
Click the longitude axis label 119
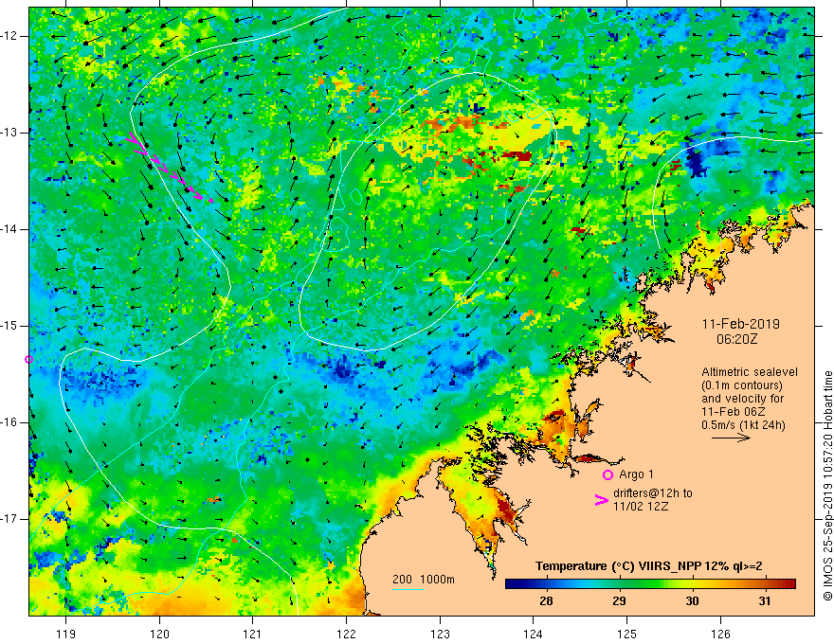tap(66, 634)
